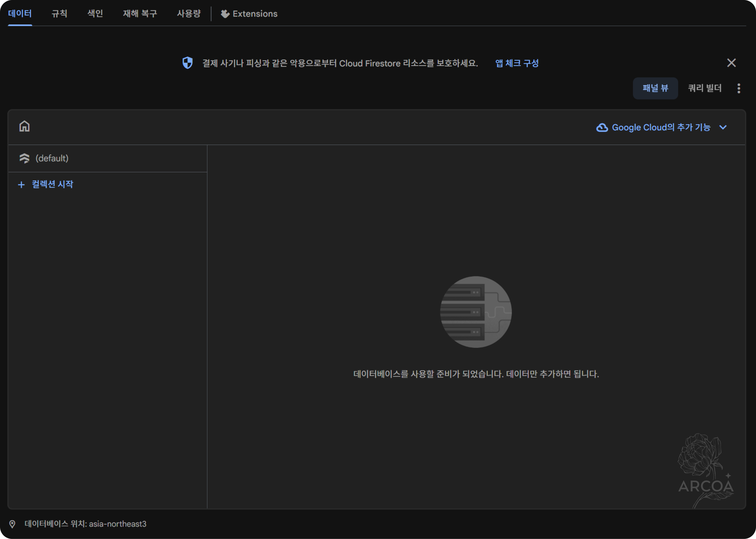
Task: Click the Extensions puzzle icon
Action: point(225,14)
